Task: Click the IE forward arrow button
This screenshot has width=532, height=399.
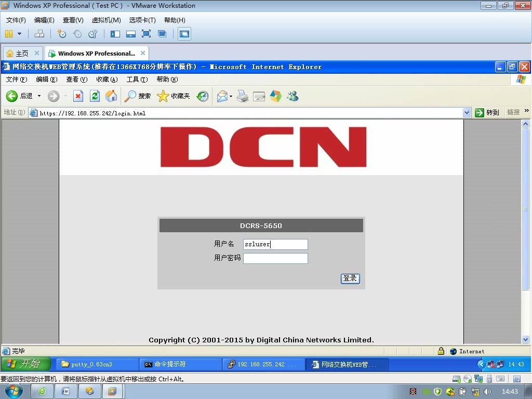Action: (54, 96)
